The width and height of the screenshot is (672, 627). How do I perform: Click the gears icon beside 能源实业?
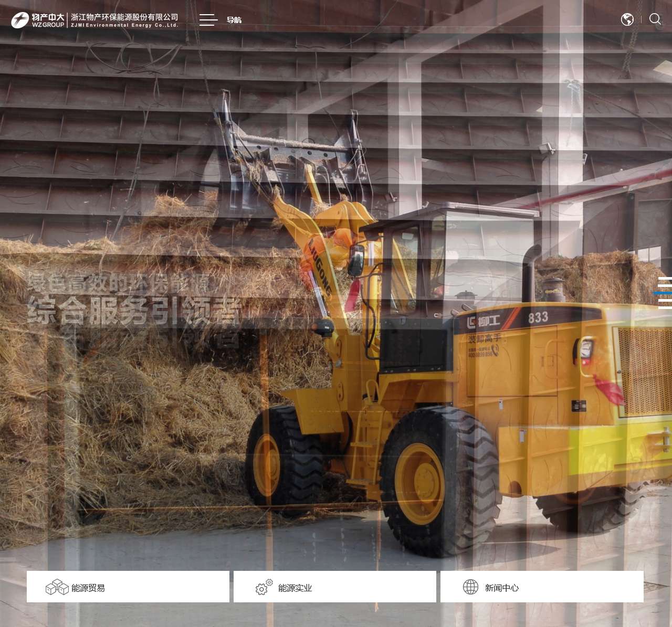(x=264, y=587)
